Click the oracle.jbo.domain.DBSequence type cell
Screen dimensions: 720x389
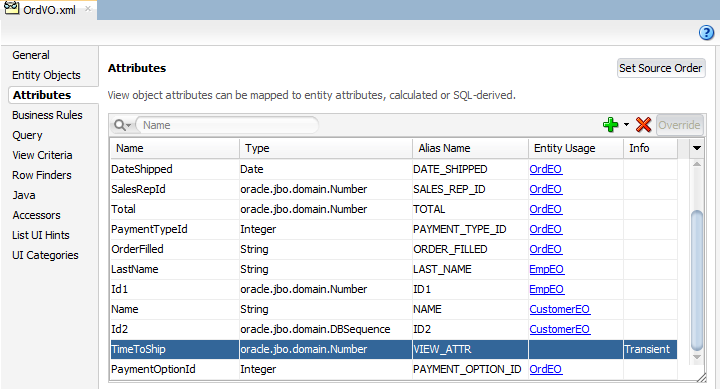tap(326, 329)
